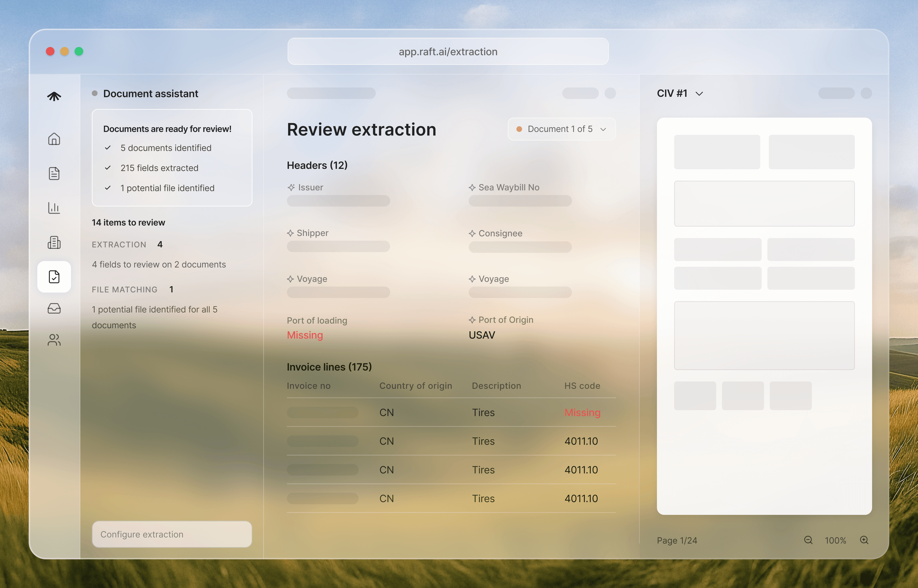Screen dimensions: 918x588
Task: Open the bar chart analytics icon
Action: point(54,208)
